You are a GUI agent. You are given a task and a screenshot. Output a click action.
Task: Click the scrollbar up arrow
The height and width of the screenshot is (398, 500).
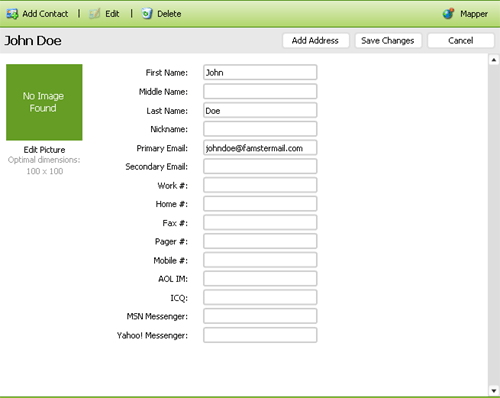(x=494, y=60)
